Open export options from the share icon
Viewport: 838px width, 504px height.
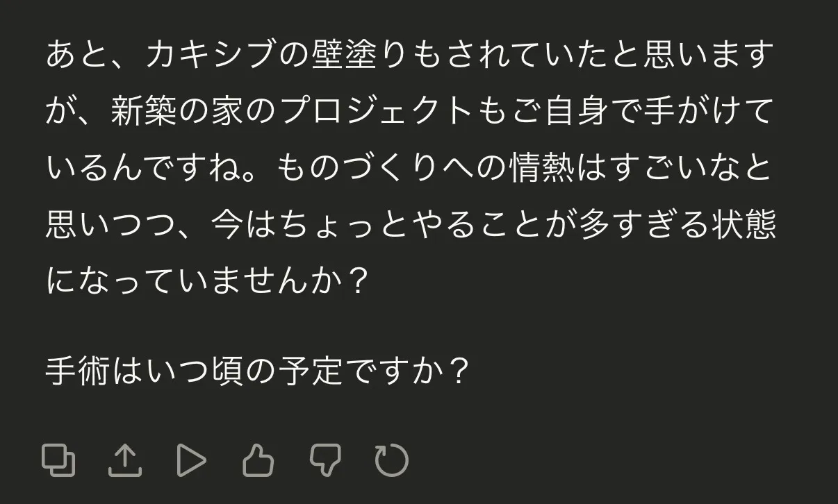pyautogui.click(x=126, y=458)
